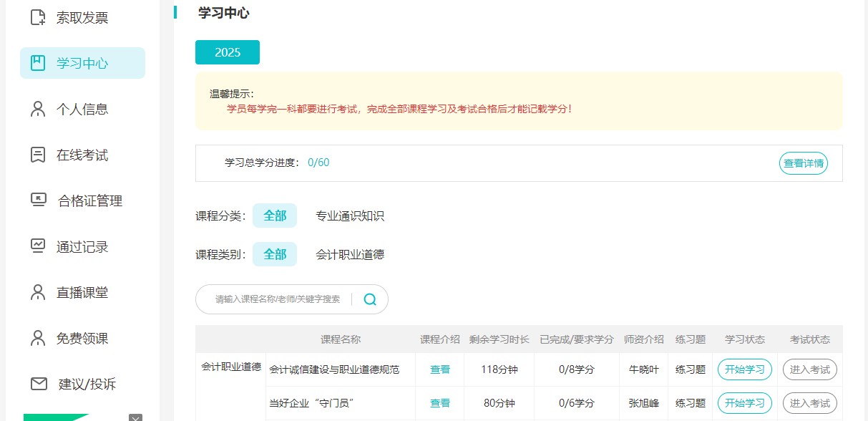
Task: Open the 免费领课 menu item
Action: pyautogui.click(x=82, y=338)
